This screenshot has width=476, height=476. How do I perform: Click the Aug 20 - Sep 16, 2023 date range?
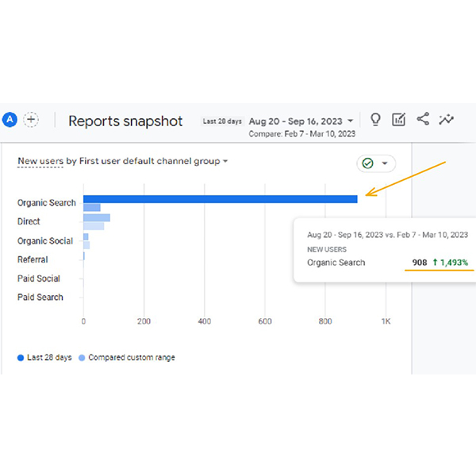[x=295, y=121]
